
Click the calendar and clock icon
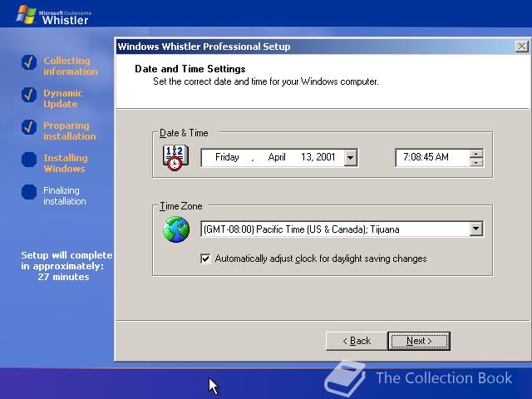coord(175,158)
